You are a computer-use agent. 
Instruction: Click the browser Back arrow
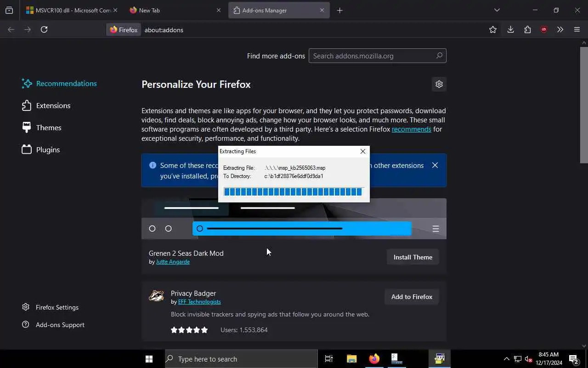(x=11, y=29)
